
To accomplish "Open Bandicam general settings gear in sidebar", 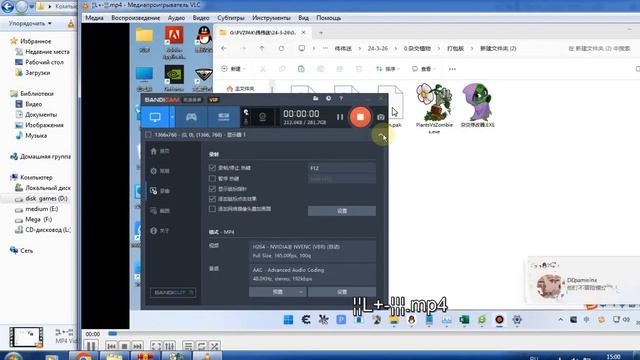I will pyautogui.click(x=160, y=171).
